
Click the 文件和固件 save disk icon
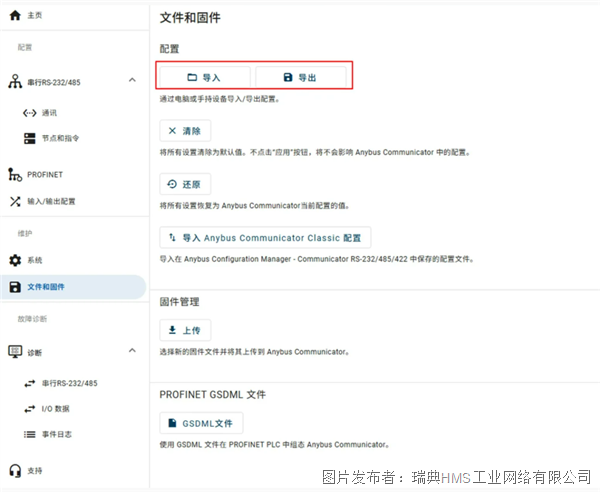tap(15, 287)
